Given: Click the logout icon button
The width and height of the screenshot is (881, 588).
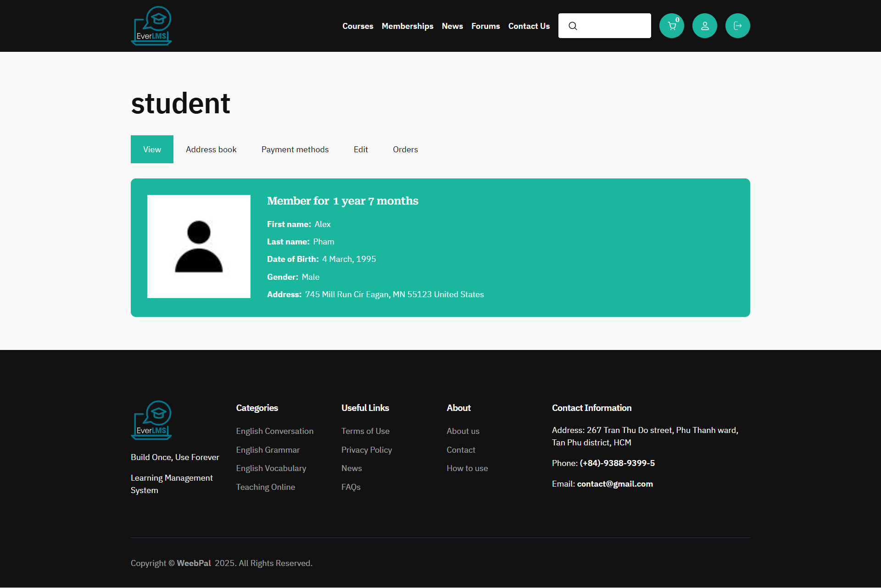Looking at the screenshot, I should tap(737, 26).
